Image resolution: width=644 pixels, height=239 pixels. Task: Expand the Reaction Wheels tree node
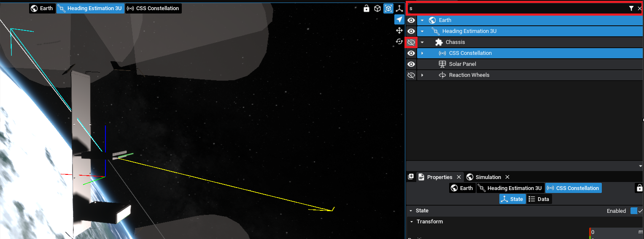click(x=422, y=75)
